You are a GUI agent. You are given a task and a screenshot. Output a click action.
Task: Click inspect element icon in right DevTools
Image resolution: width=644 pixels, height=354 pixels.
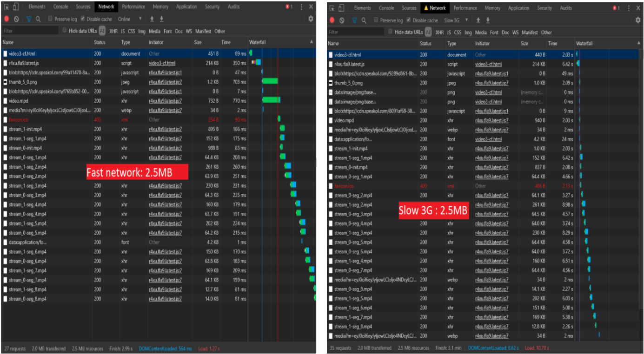(x=332, y=8)
